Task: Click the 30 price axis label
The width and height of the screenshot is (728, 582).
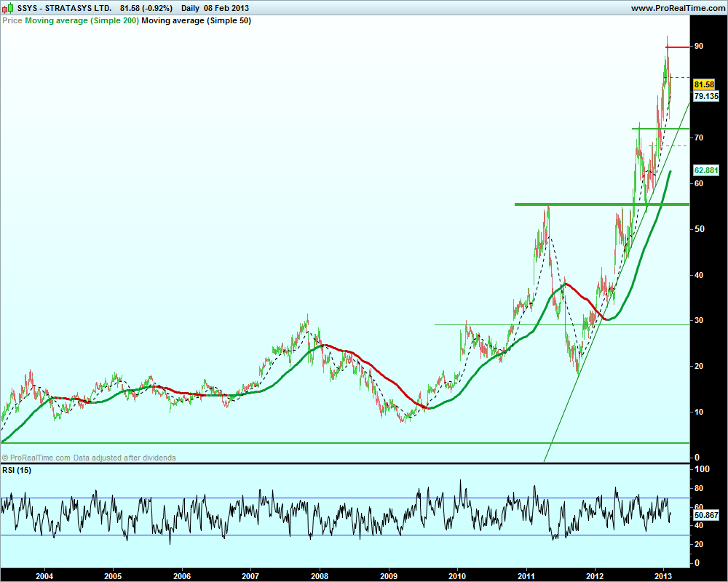Action: 699,320
